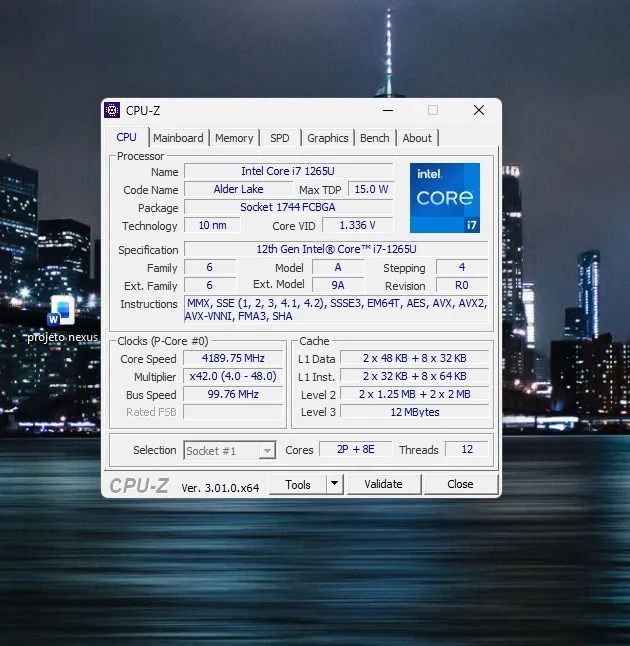Open the Tools dropdown arrow
Image resolution: width=630 pixels, height=646 pixels.
(x=335, y=483)
